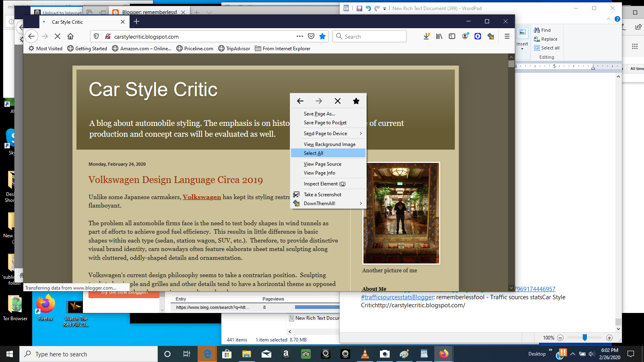
Task: Toggle Firefox sidebar view icon
Action: click(452, 36)
